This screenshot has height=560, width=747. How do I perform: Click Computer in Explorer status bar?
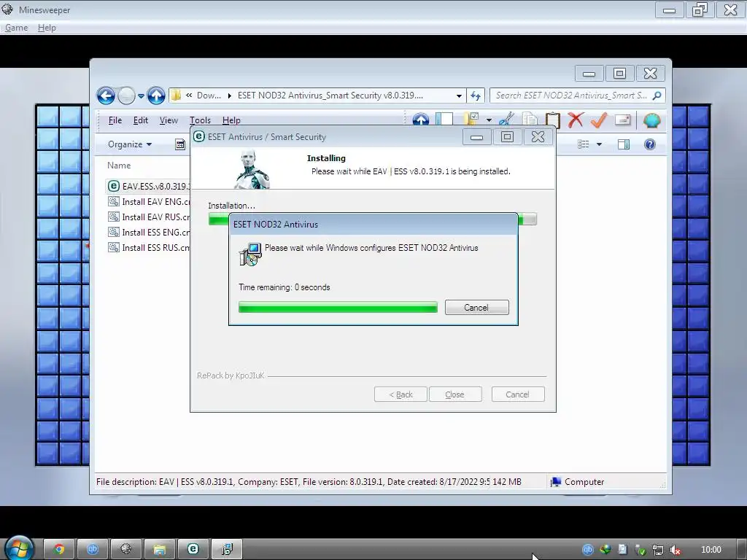coord(577,482)
